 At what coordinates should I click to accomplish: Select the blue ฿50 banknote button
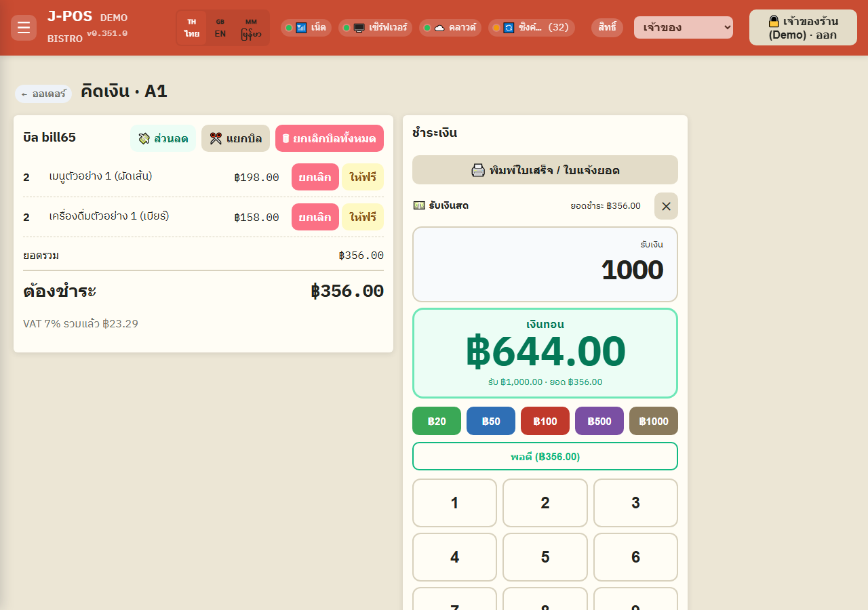click(x=491, y=421)
